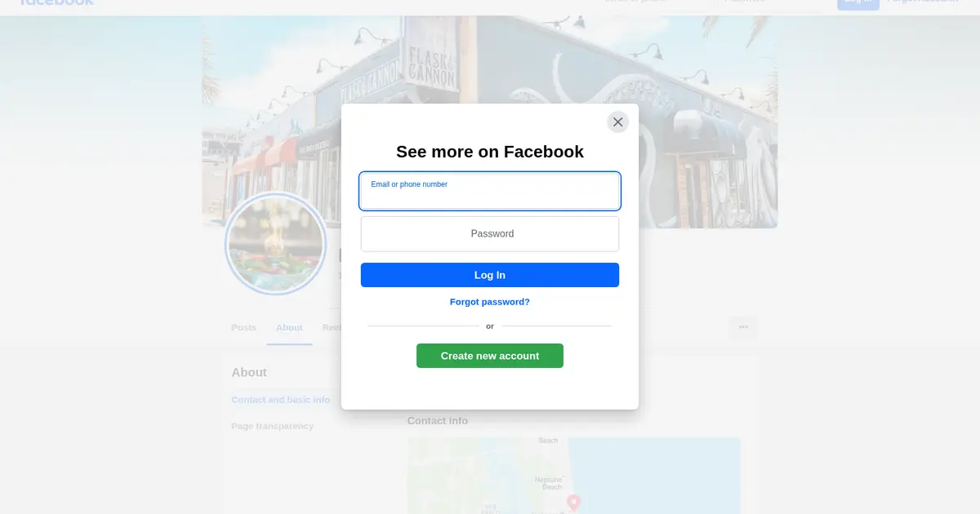Click the Facebook logo in header
Viewport: 980px width, 514px height.
tap(56, 2)
